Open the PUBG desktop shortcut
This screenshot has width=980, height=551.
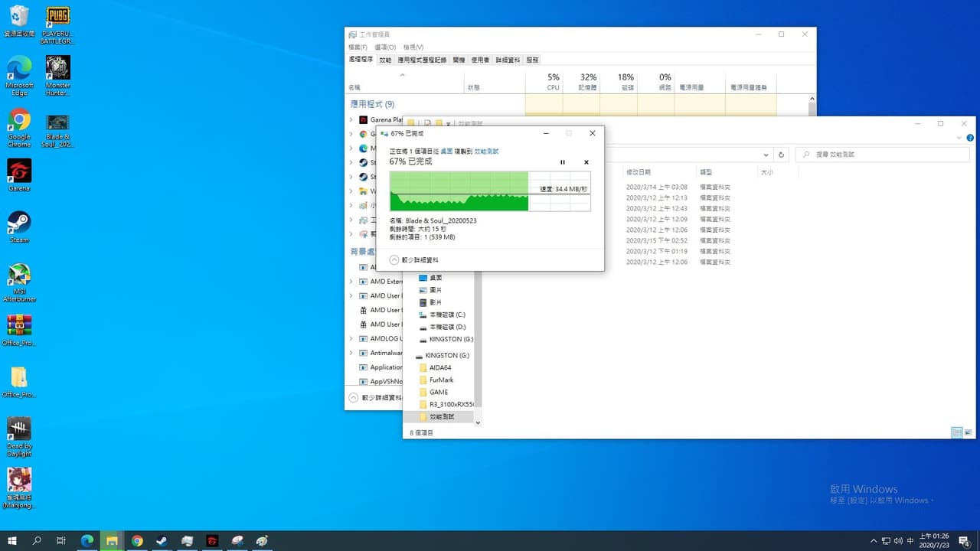tap(57, 24)
